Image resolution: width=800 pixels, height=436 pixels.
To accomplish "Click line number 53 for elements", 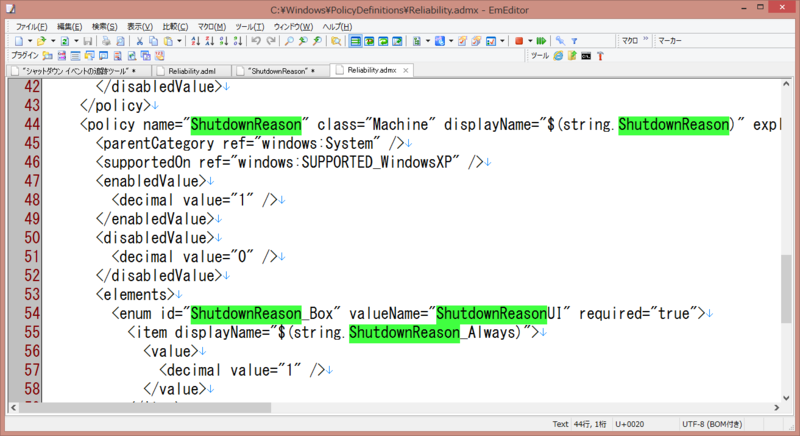I will point(32,294).
